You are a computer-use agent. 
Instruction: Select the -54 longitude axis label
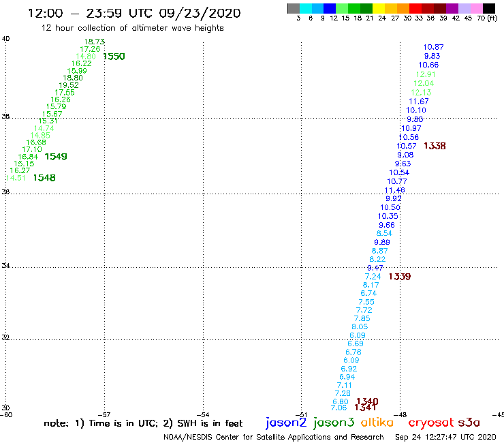203,415
